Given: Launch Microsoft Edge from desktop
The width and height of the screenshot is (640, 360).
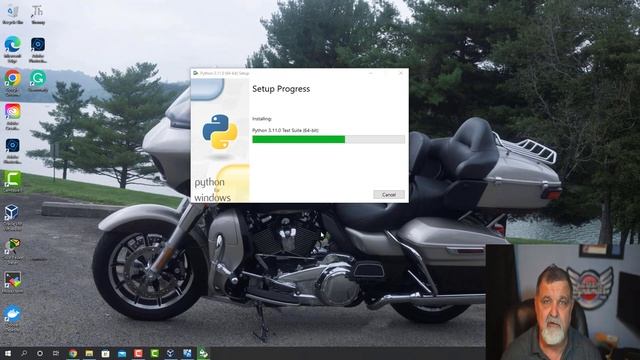Looking at the screenshot, I should 13,49.
